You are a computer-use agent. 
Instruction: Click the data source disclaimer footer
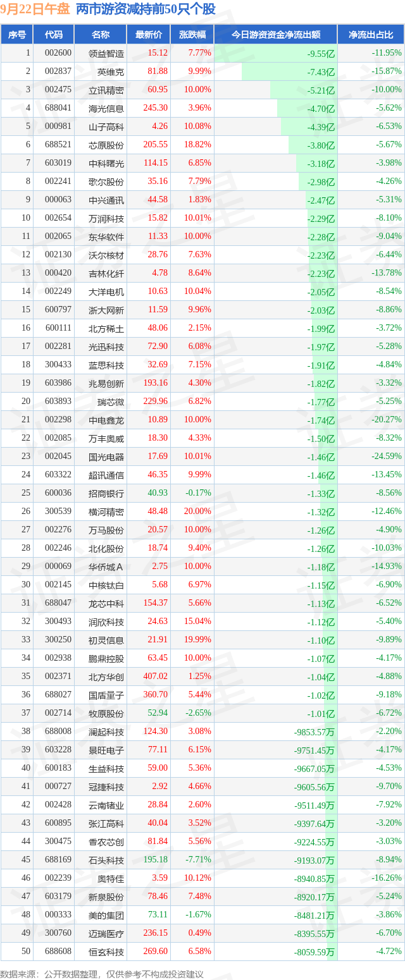(x=103, y=974)
